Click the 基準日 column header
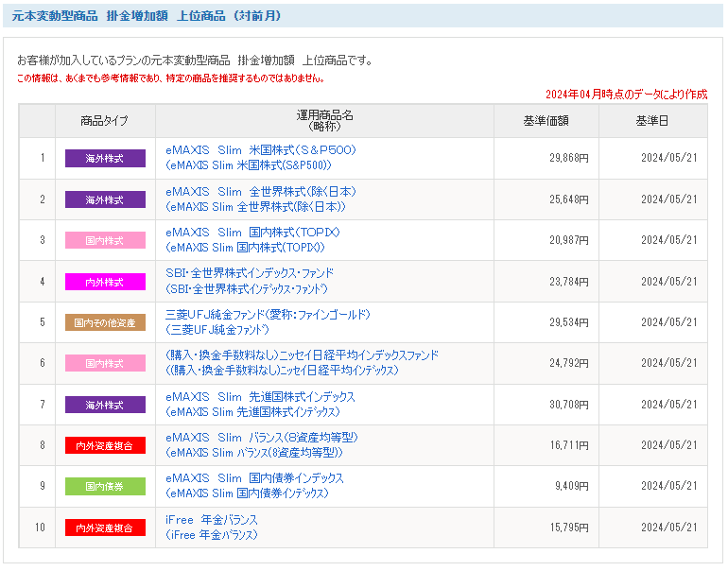The height and width of the screenshot is (571, 728). [652, 121]
